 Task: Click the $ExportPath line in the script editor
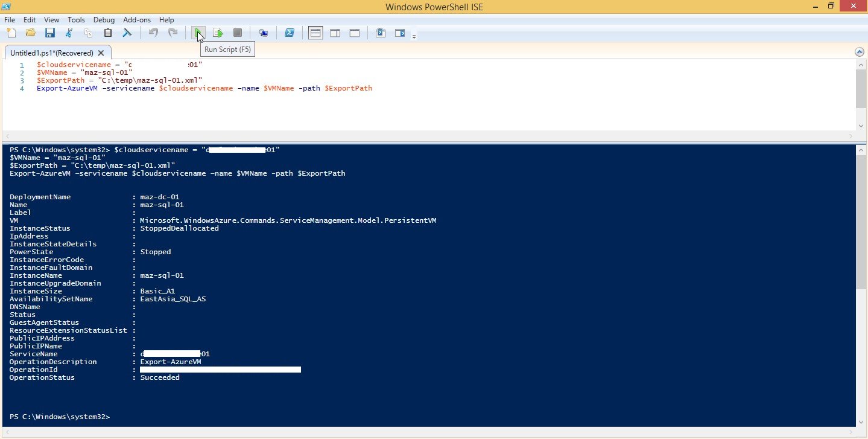click(119, 80)
